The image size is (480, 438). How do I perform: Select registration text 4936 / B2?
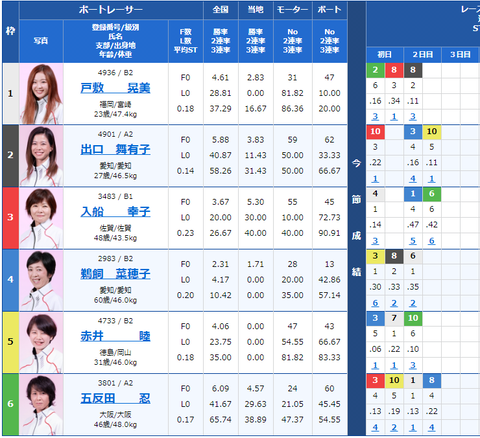(x=115, y=73)
